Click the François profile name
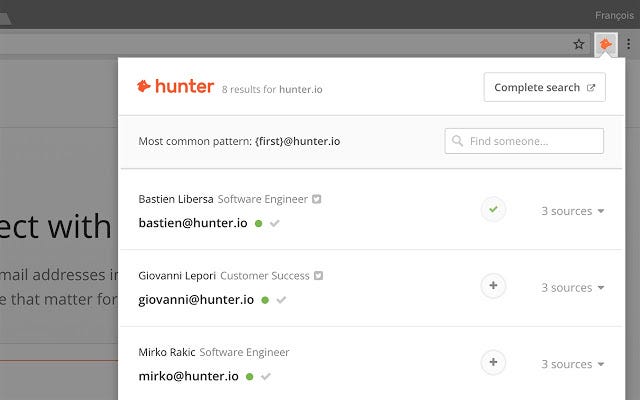The image size is (640, 400). (612, 15)
